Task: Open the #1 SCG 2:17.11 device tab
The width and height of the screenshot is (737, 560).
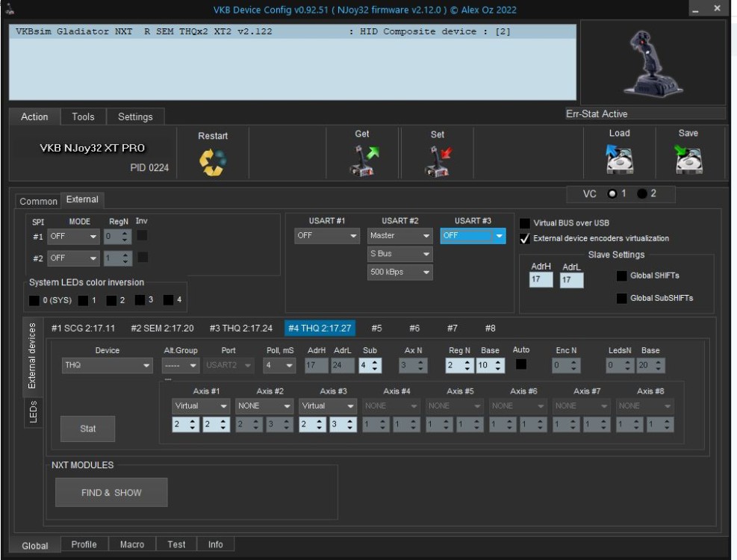Action: pos(83,328)
